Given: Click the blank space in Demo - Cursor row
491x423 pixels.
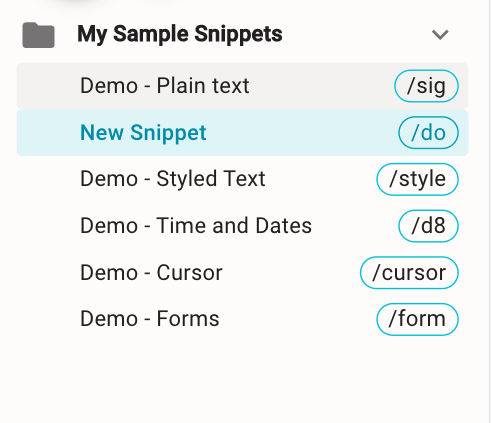Looking at the screenshot, I should click(x=290, y=273).
